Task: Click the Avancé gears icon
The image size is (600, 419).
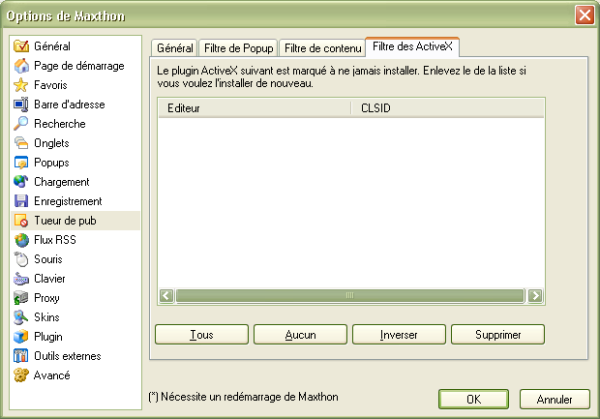Action: [x=21, y=375]
